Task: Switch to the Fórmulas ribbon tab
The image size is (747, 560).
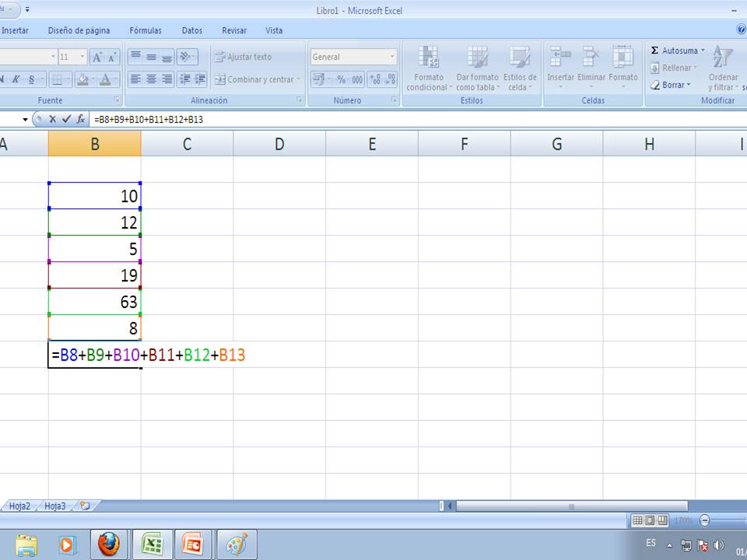Action: tap(146, 30)
